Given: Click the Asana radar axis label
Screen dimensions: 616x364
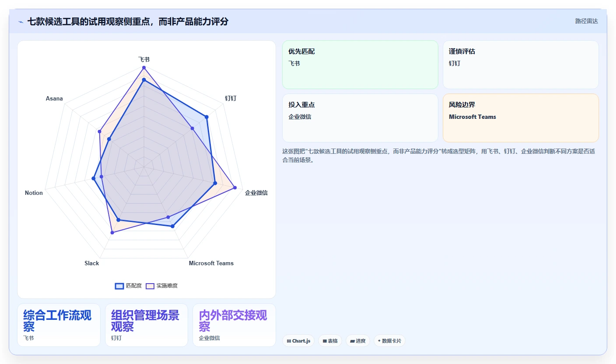Looking at the screenshot, I should click(54, 98).
